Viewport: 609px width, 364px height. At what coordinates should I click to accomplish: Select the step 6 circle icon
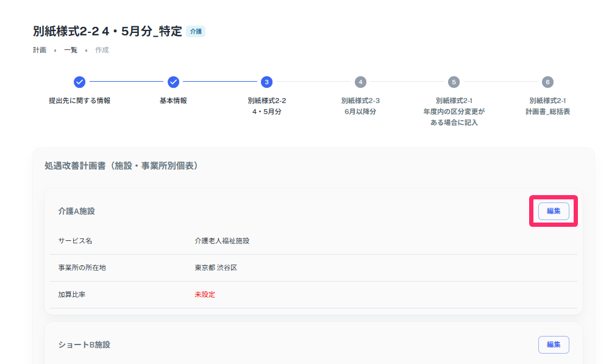(x=547, y=82)
